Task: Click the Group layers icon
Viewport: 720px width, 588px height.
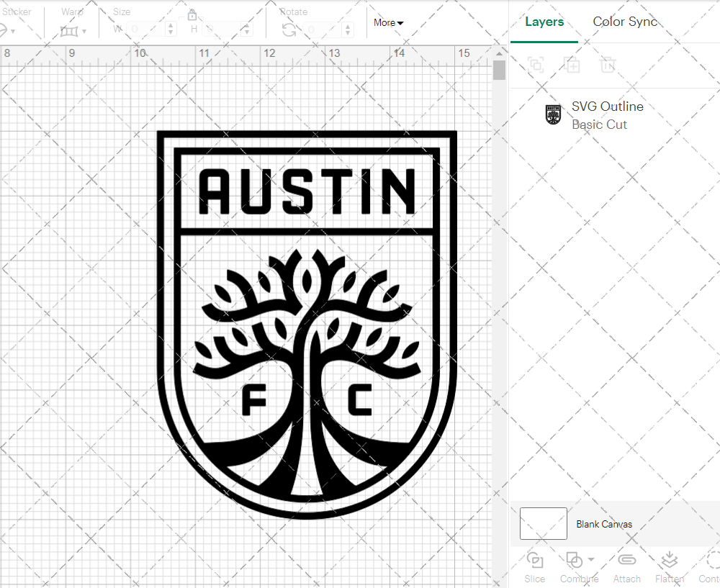Action: coord(535,65)
